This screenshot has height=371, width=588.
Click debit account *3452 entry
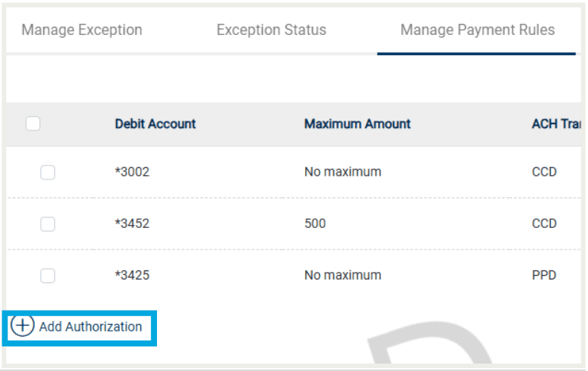[132, 223]
